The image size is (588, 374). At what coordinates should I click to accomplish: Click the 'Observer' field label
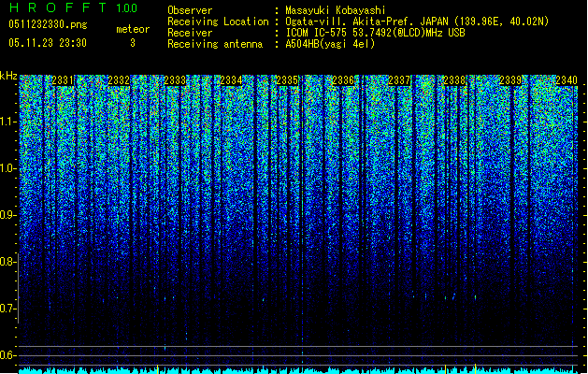click(x=190, y=10)
